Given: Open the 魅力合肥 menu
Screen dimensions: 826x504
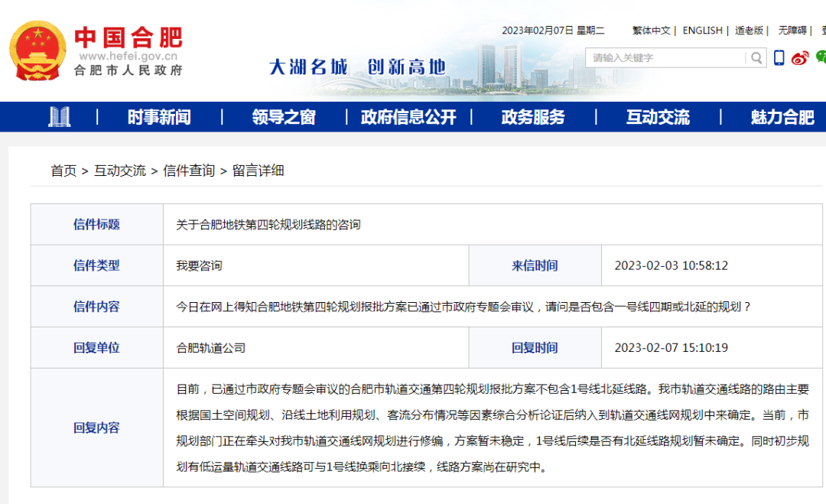Looking at the screenshot, I should coord(782,116).
